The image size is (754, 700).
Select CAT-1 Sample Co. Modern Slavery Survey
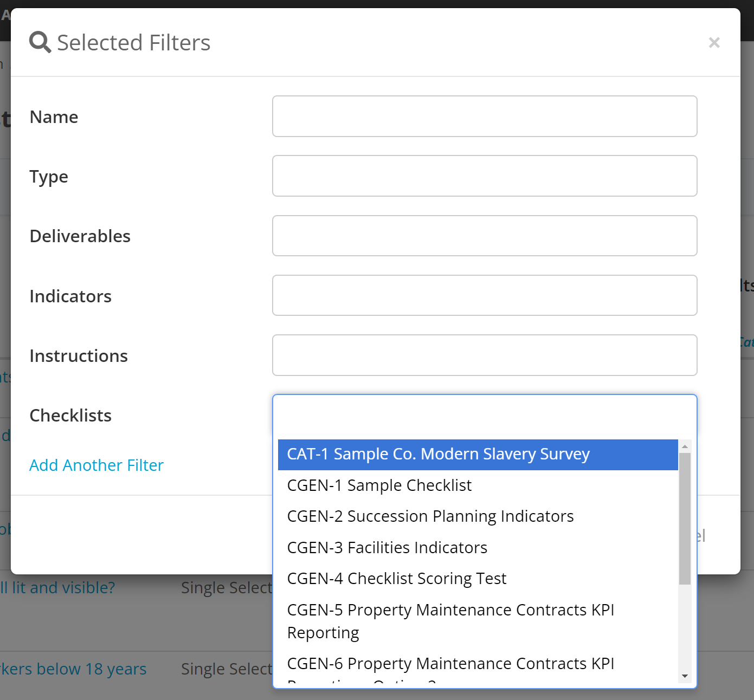point(438,455)
